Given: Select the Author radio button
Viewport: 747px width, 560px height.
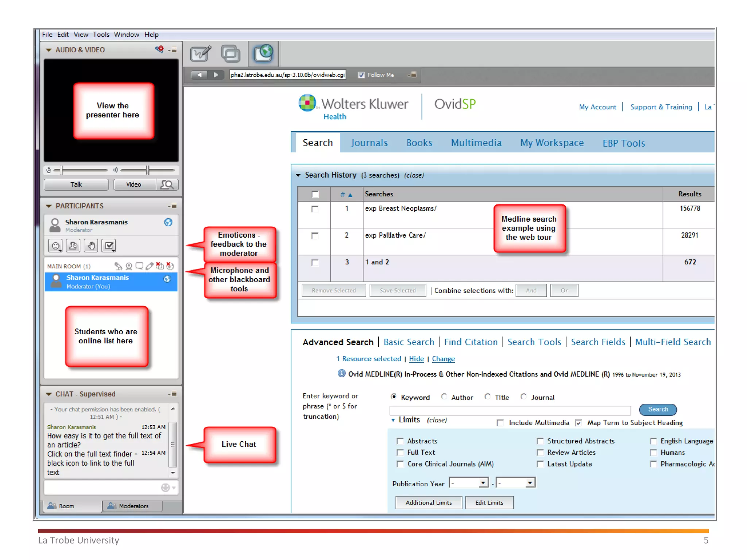Looking at the screenshot, I should pyautogui.click(x=444, y=397).
